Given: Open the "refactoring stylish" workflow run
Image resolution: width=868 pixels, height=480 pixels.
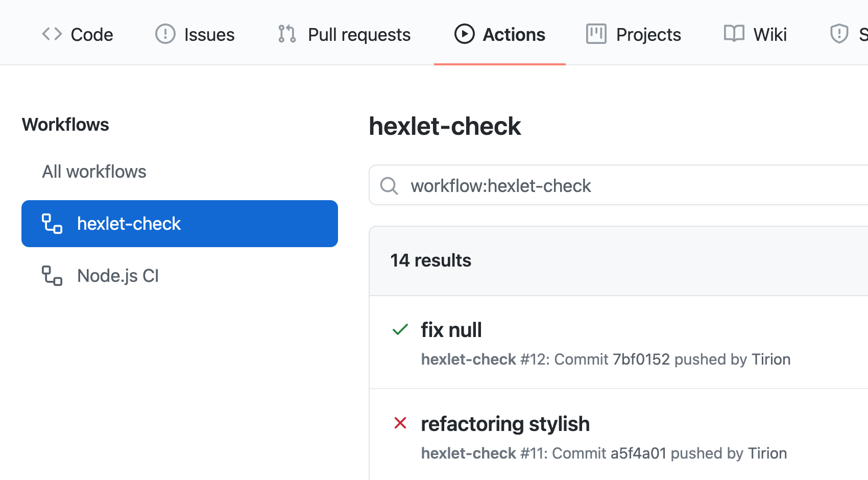Looking at the screenshot, I should click(x=505, y=424).
